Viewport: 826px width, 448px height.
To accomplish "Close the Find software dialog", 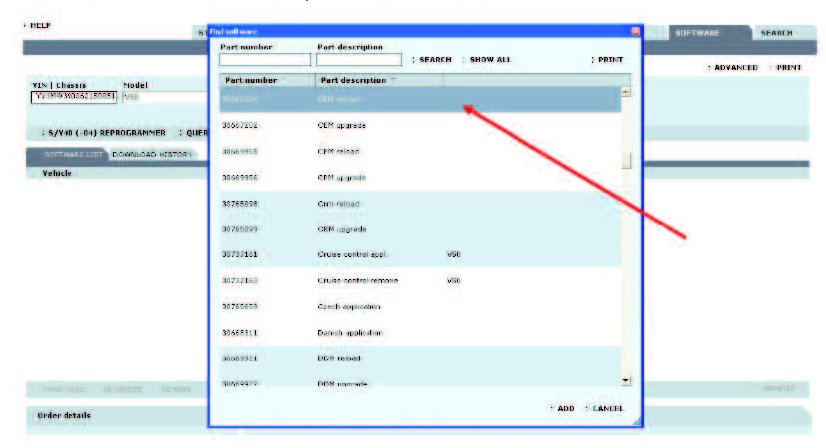I will coord(635,31).
